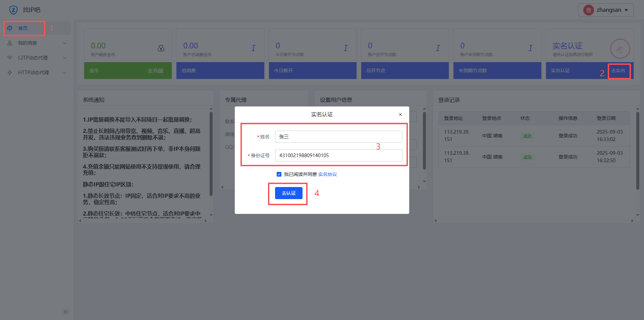Click the 系统通知 panel title
644x320 pixels.
click(94, 100)
